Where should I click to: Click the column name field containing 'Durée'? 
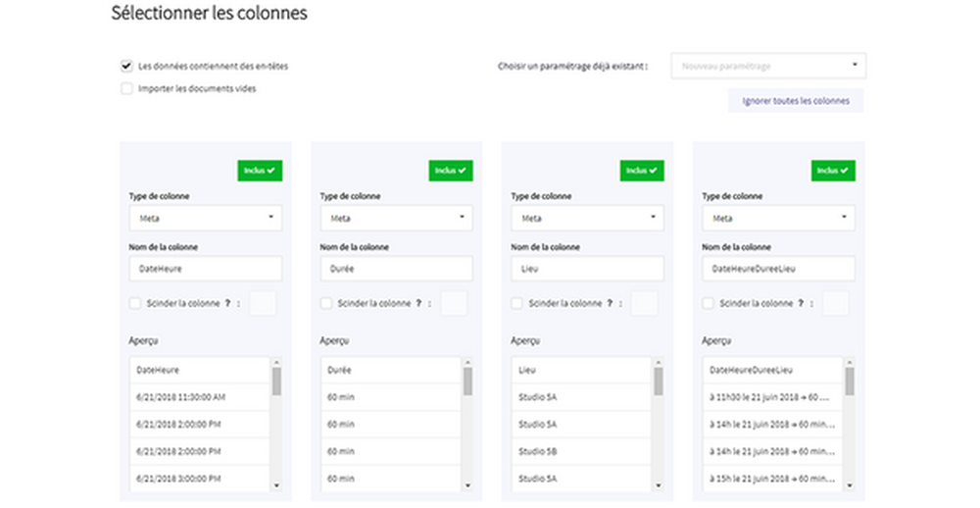point(396,269)
